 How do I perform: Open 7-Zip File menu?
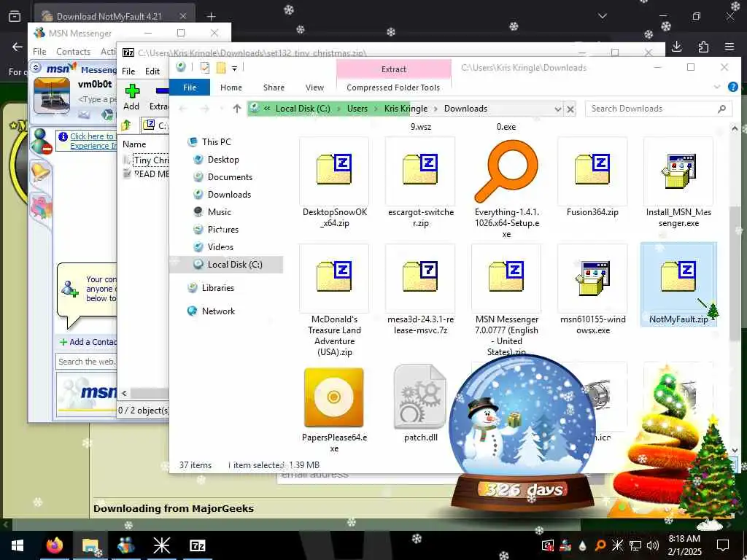[x=128, y=71]
